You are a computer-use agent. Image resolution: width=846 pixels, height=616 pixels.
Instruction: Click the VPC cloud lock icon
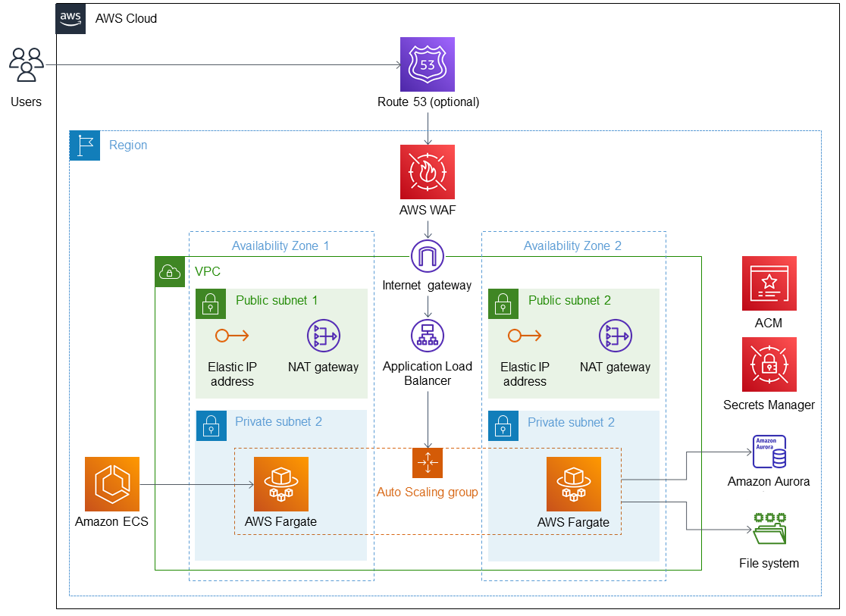pyautogui.click(x=170, y=272)
